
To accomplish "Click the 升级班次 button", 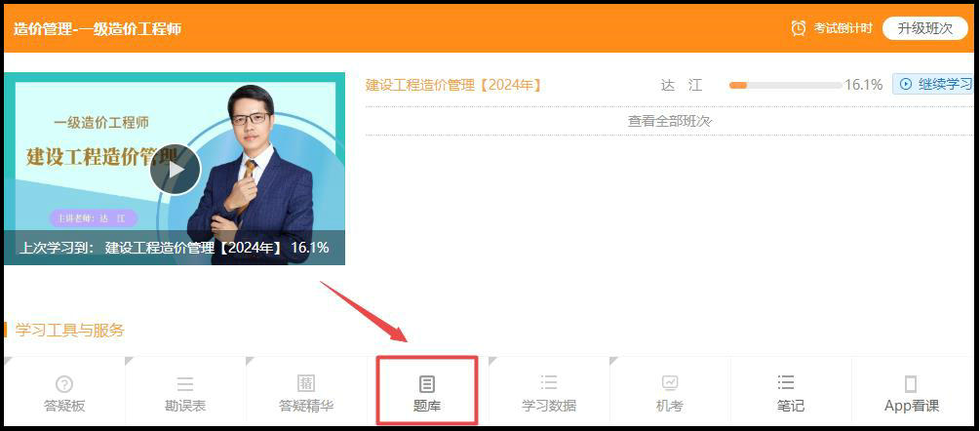I will point(924,28).
